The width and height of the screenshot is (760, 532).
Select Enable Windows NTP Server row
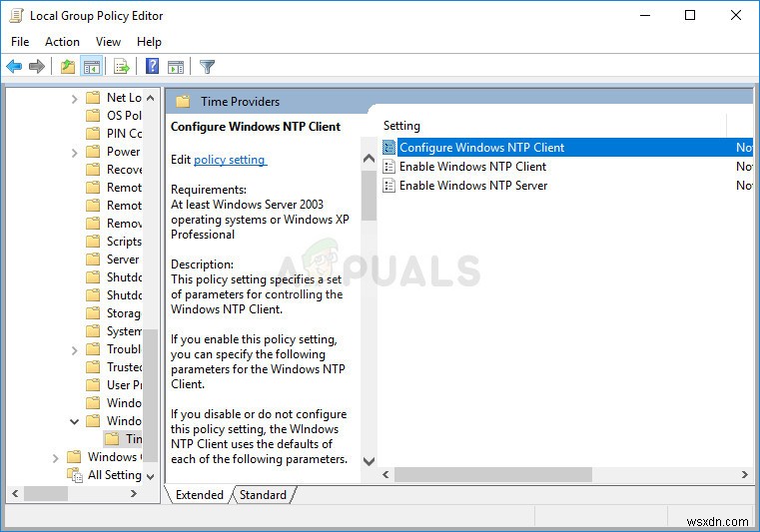[x=566, y=186]
